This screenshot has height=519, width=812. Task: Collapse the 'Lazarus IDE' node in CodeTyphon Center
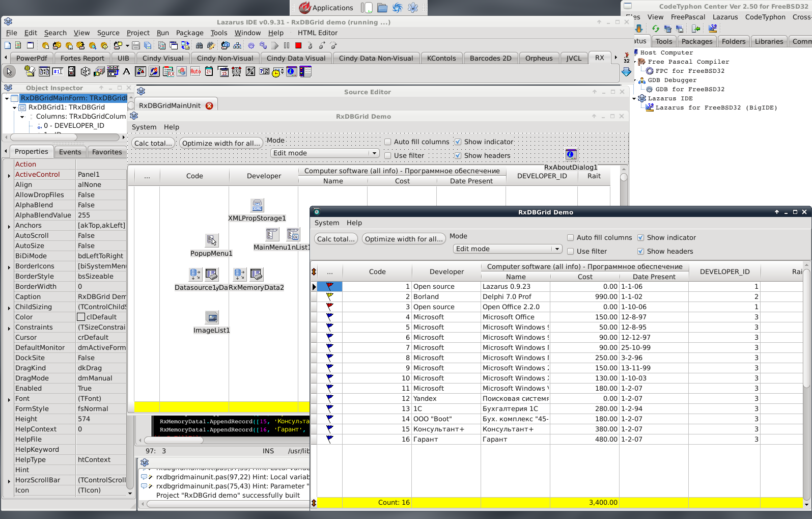[x=634, y=98]
